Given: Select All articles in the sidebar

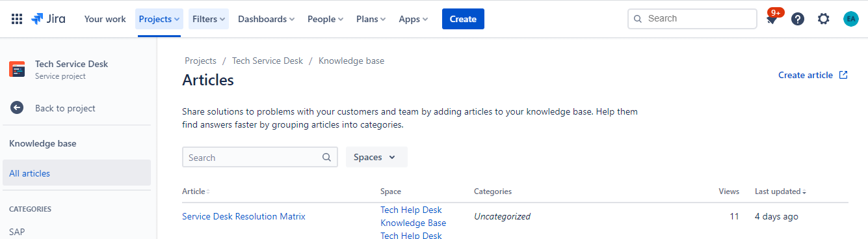Looking at the screenshot, I should pos(77,173).
